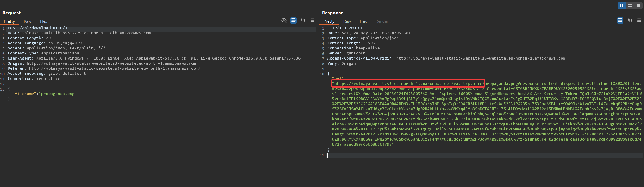The height and width of the screenshot is (187, 644).
Task: Click the Origin header line in Request
Action: click(x=102, y=63)
